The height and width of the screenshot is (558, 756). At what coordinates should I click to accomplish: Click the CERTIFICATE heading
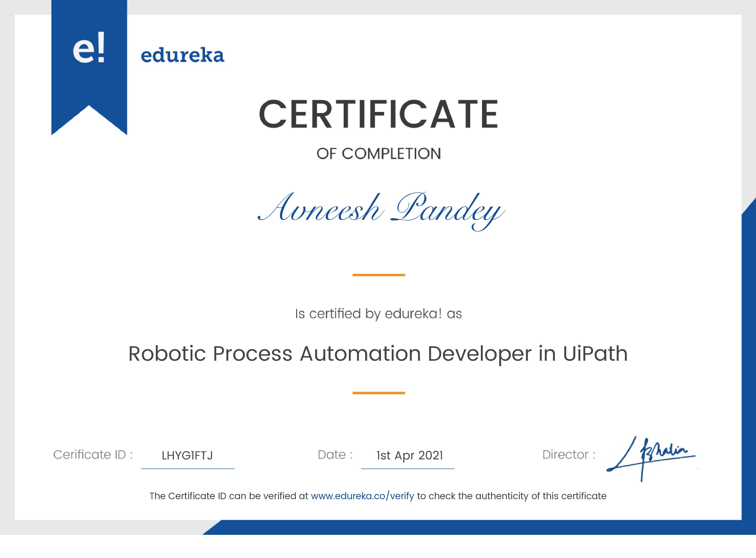pyautogui.click(x=378, y=114)
